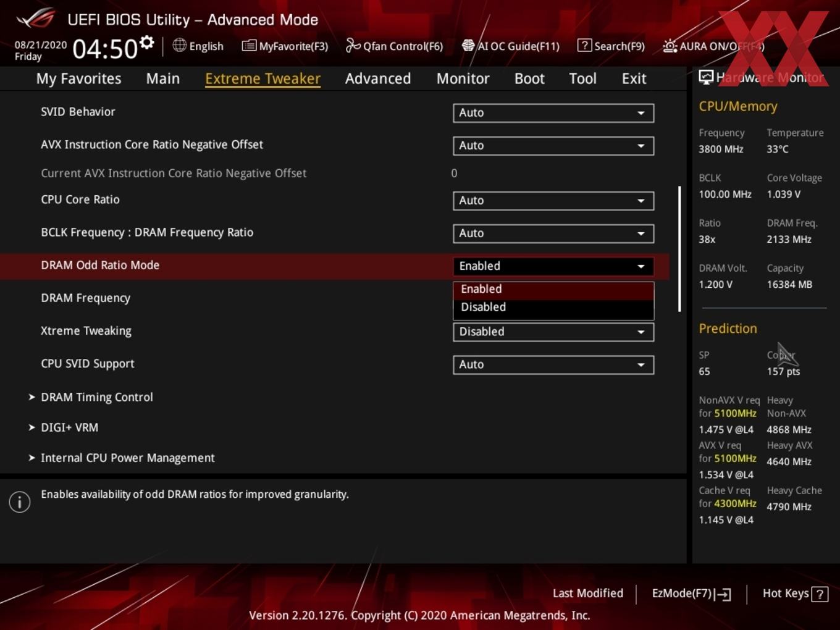
Task: Click the language globe icon
Action: click(180, 45)
